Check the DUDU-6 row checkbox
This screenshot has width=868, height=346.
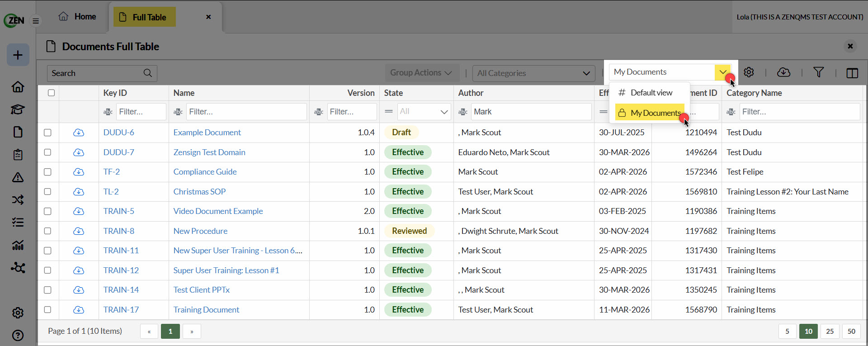coord(47,133)
